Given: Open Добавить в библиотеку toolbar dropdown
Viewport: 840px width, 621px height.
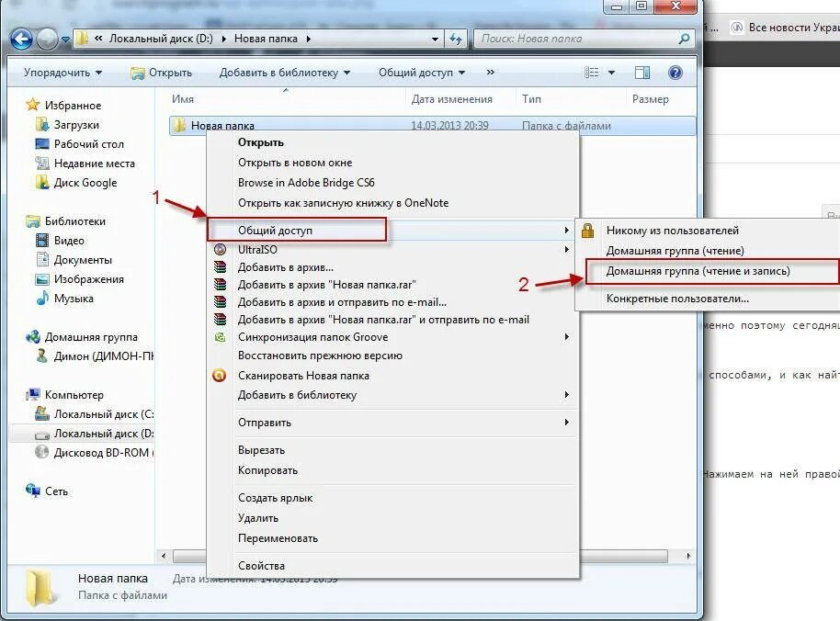Looking at the screenshot, I should pyautogui.click(x=284, y=73).
